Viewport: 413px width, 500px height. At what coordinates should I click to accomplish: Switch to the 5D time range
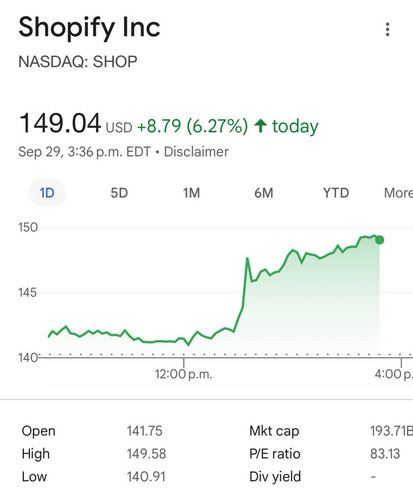119,193
